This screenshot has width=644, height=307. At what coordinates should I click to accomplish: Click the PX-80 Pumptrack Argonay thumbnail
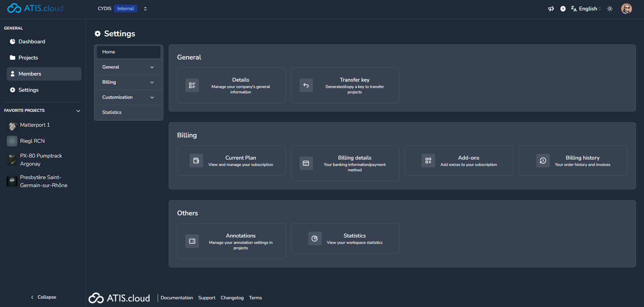tap(12, 160)
